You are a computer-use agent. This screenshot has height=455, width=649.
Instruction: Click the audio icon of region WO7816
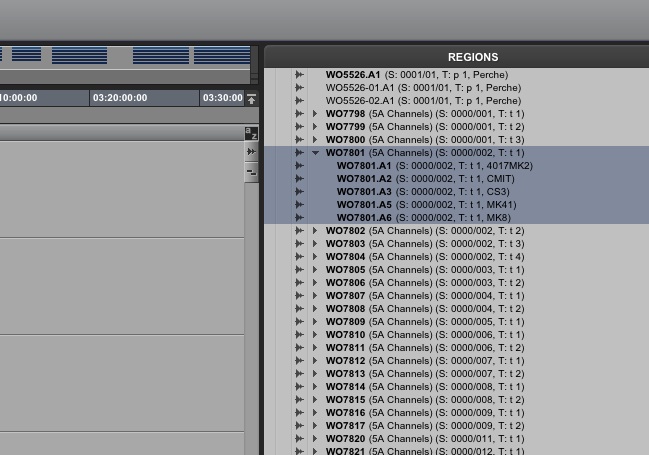coord(299,413)
